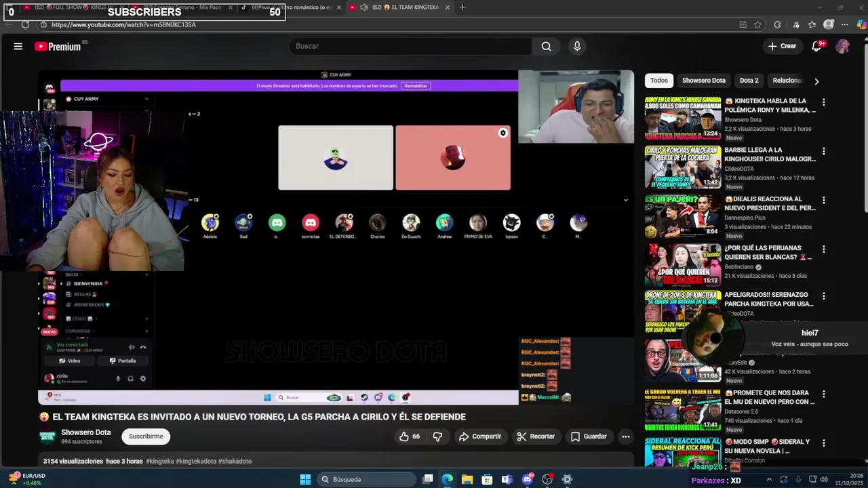Open the notifications bell
This screenshot has width=868, height=488.
(817, 46)
